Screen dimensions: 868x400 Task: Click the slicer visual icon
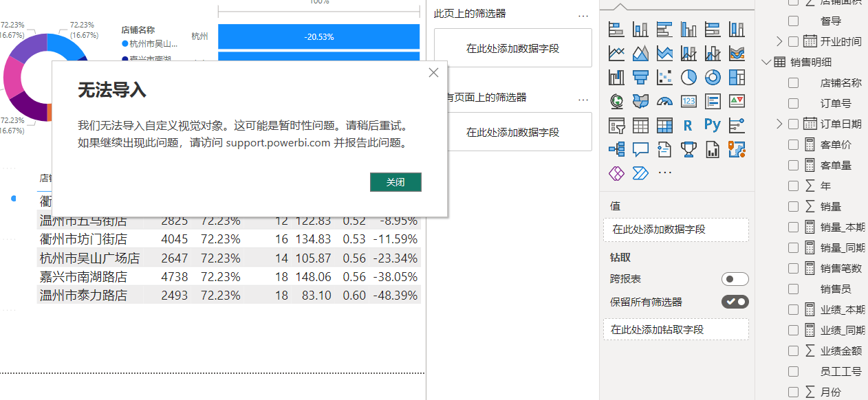616,125
